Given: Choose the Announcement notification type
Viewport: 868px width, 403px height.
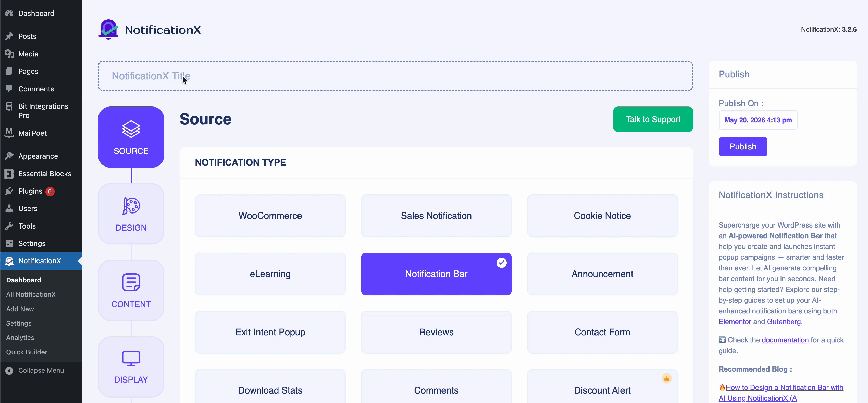Looking at the screenshot, I should click(602, 274).
